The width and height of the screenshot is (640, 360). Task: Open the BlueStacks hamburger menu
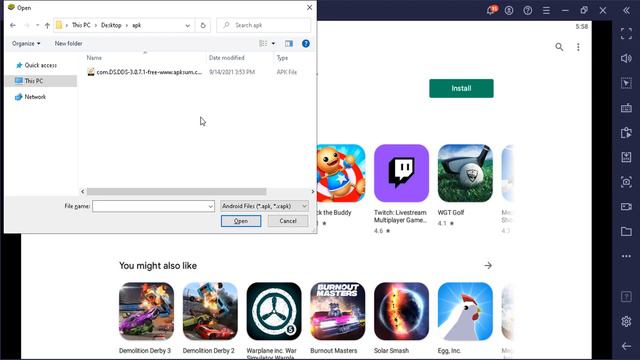(x=547, y=11)
